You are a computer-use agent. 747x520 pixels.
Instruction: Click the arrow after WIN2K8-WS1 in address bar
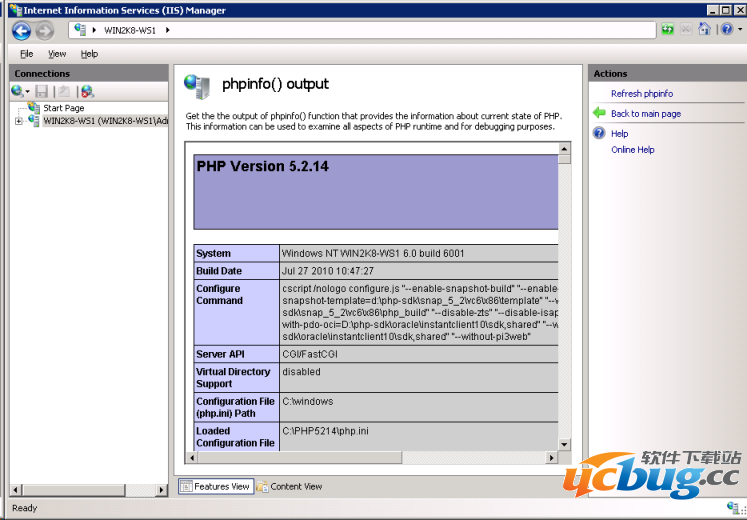pos(167,30)
